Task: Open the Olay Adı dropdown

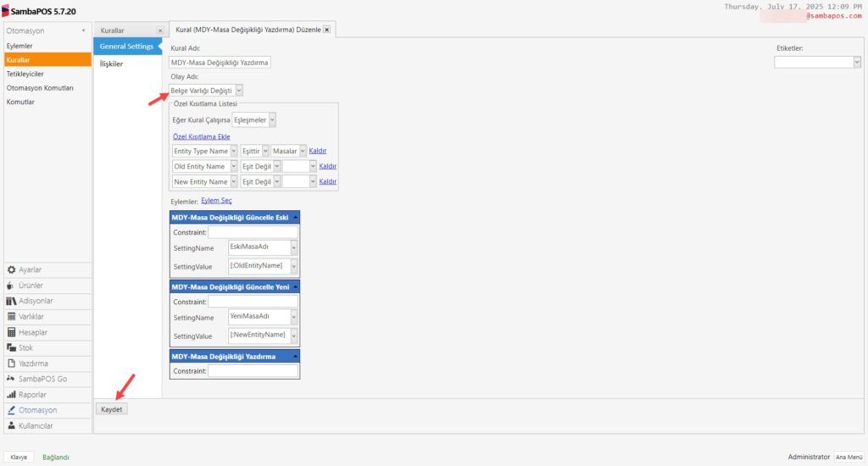Action: coord(238,90)
